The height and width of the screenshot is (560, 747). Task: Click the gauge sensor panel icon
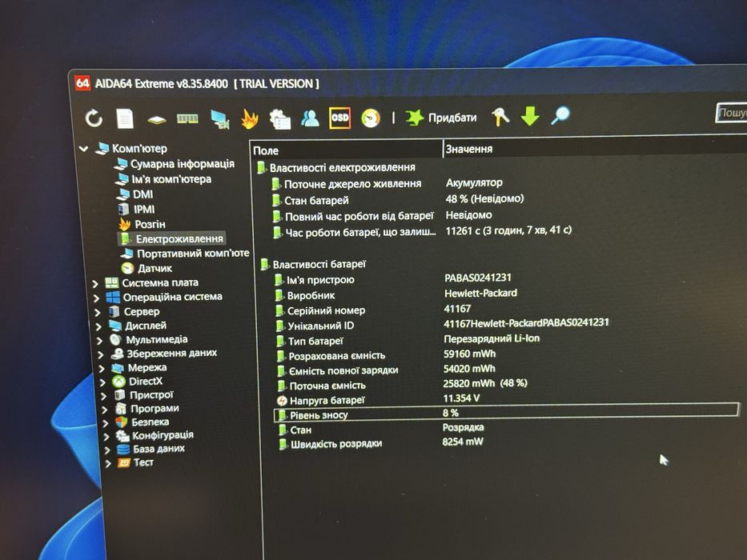371,118
